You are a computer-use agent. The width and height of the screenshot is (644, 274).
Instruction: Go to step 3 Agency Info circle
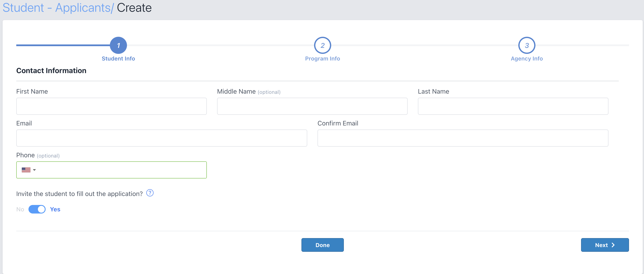pos(527,45)
